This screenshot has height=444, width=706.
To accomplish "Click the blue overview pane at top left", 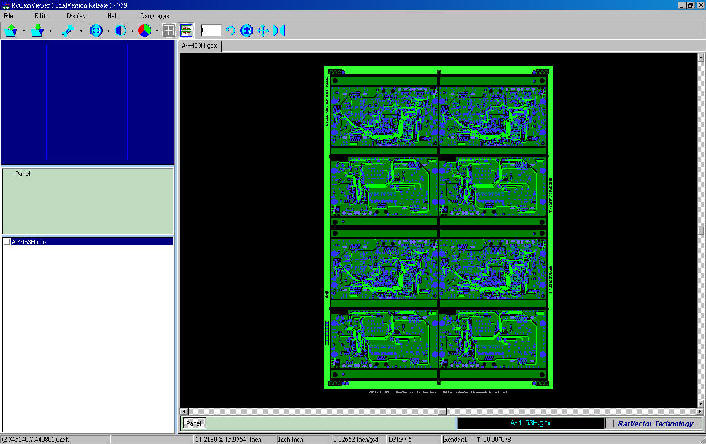I will (88, 102).
